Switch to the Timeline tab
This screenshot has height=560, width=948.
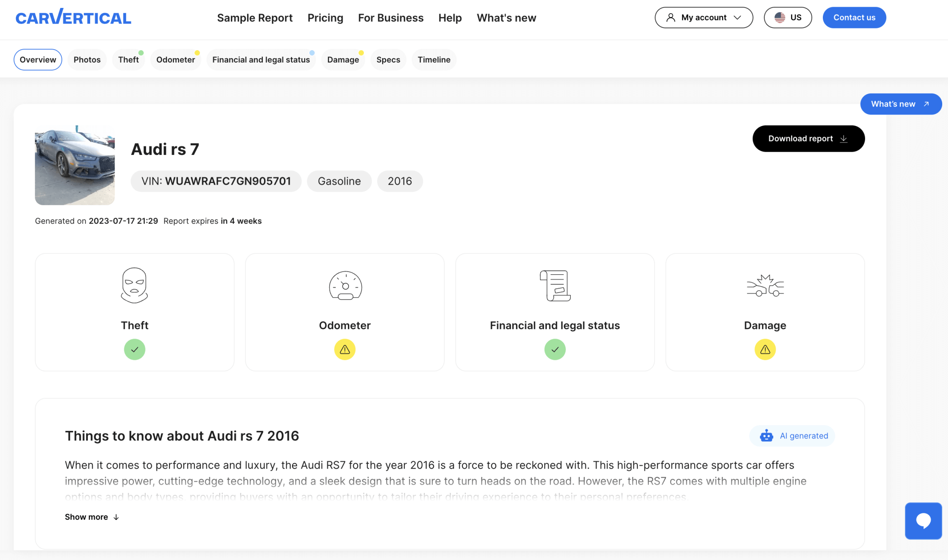click(x=434, y=59)
